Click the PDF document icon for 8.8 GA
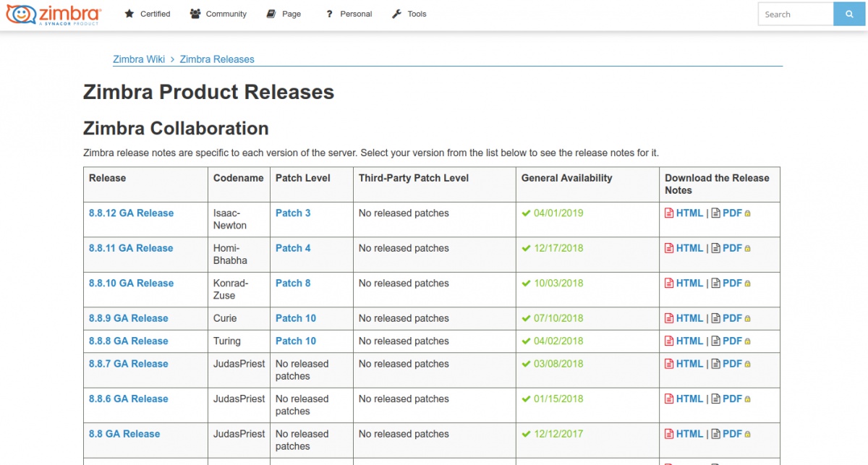The image size is (868, 465). [x=716, y=434]
